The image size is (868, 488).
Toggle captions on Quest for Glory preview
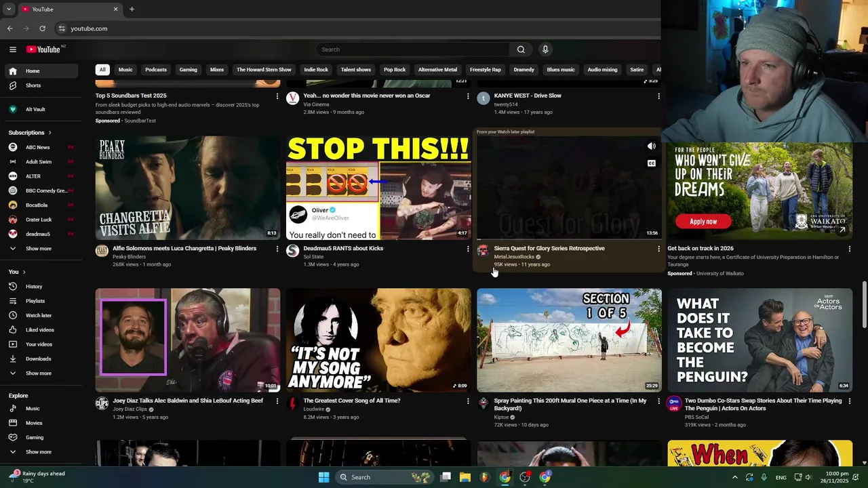pos(651,163)
